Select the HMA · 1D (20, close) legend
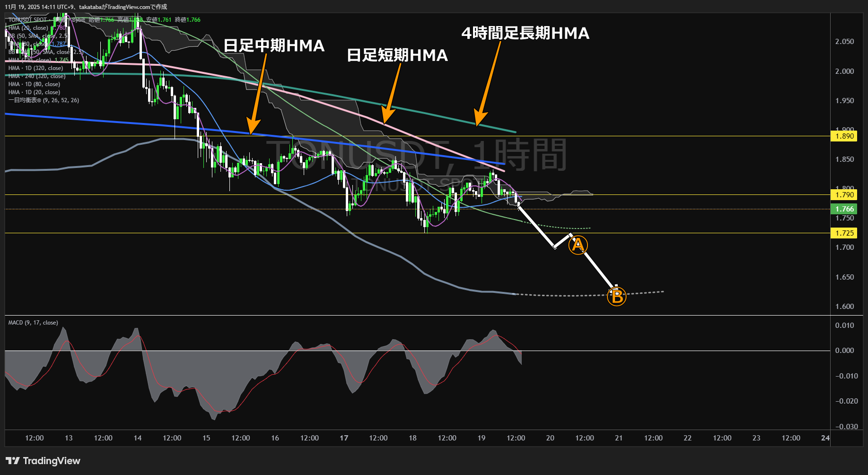This screenshot has height=475, width=868. pos(34,92)
